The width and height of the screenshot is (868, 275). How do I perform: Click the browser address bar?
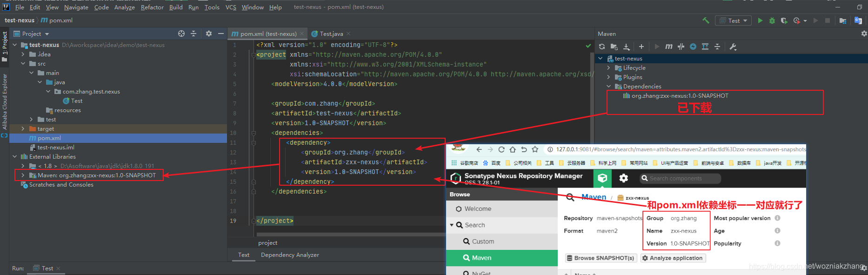click(674, 149)
